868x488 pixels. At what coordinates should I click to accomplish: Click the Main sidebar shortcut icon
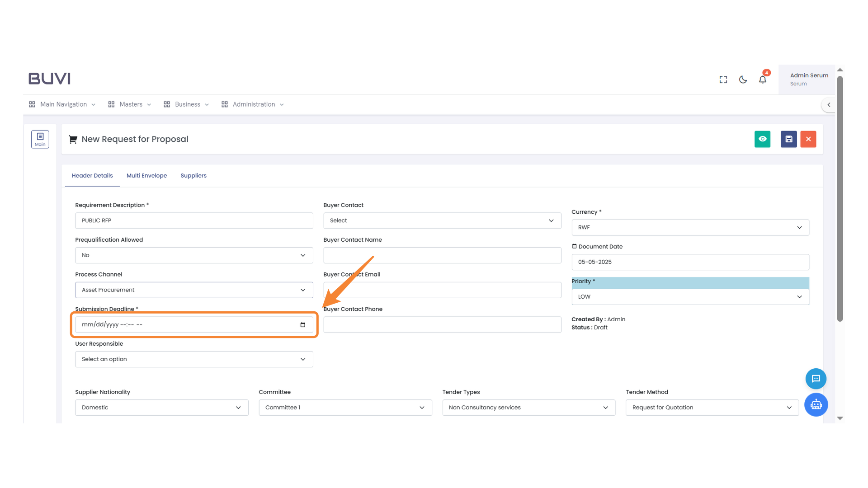click(40, 139)
